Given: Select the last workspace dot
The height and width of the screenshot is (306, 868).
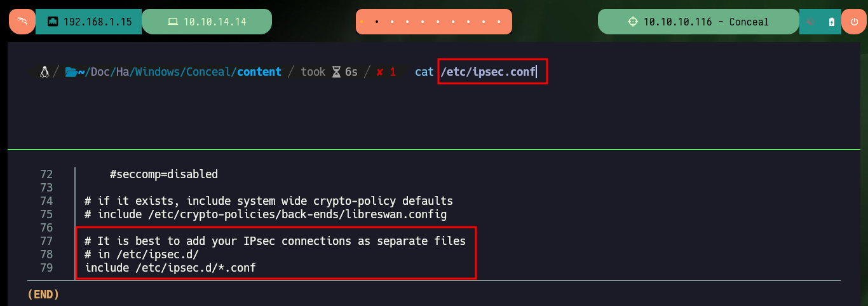Looking at the screenshot, I should coord(500,22).
